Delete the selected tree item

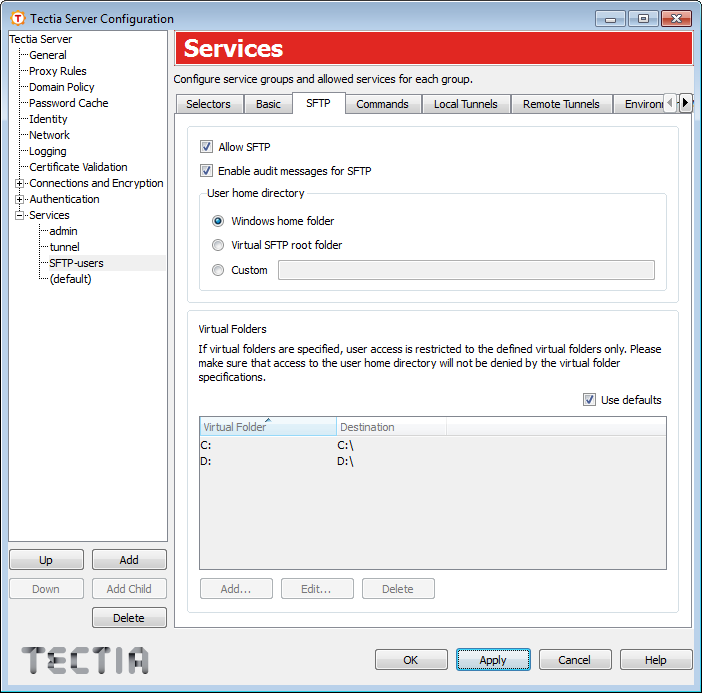click(129, 618)
